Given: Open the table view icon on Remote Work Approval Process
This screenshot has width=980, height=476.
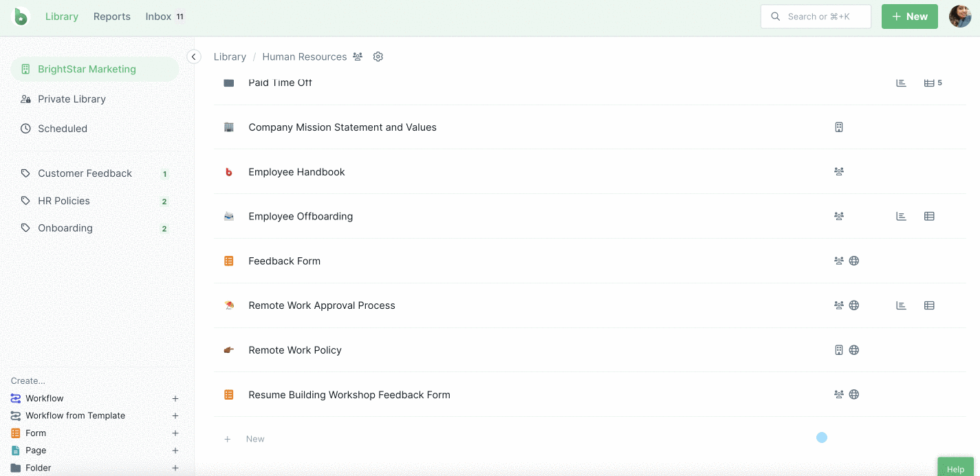Looking at the screenshot, I should tap(929, 305).
